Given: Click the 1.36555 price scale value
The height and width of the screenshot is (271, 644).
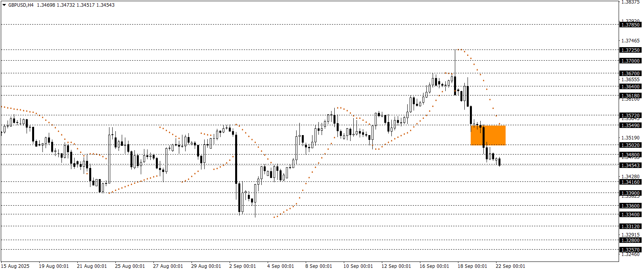Looking at the screenshot, I should point(631,79).
